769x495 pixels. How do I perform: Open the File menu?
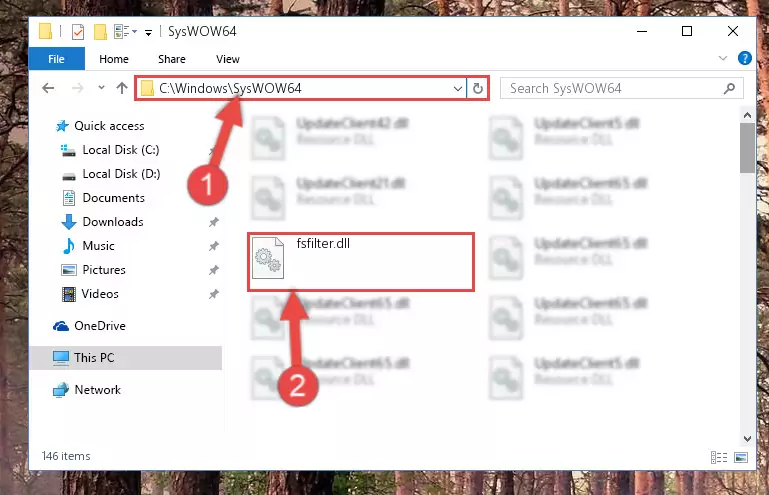(56, 59)
